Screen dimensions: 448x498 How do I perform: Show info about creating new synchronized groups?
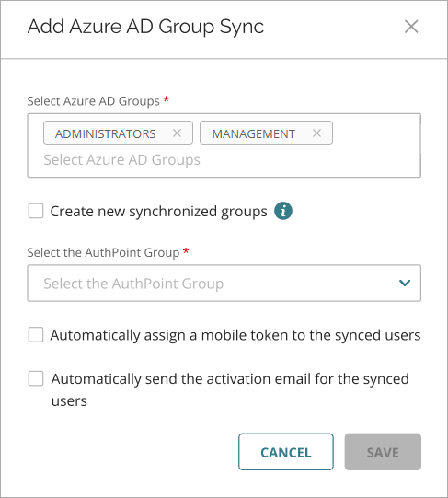tap(283, 211)
